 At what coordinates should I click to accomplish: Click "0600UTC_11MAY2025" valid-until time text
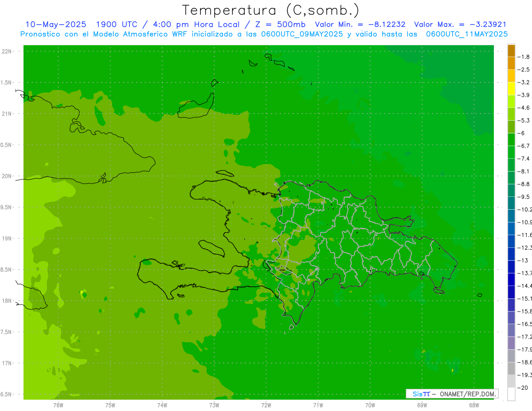[x=467, y=34]
